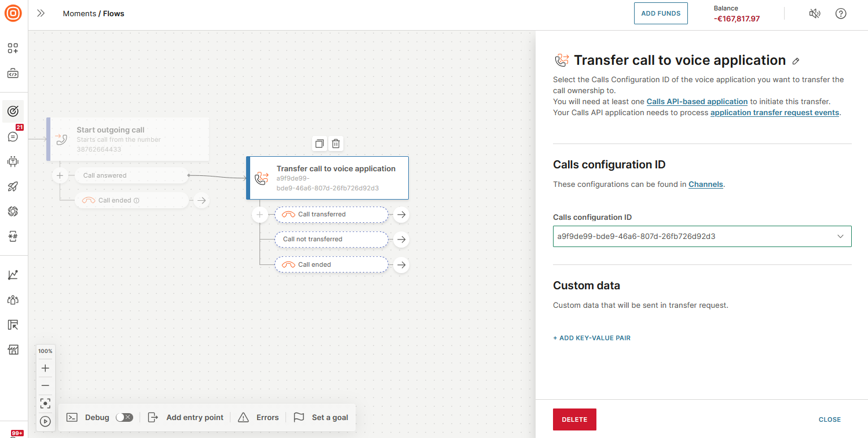Open the help question mark icon
Screen dimensions: 868x438
[x=841, y=13]
